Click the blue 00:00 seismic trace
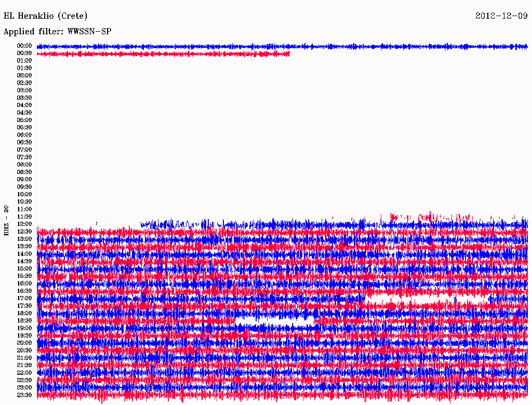 [x=281, y=46]
